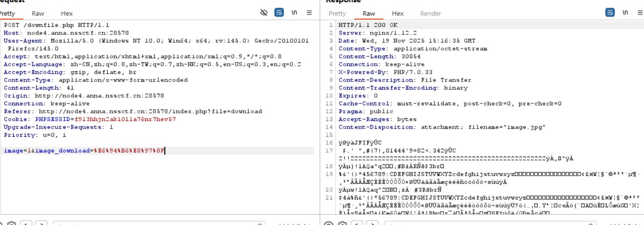Switch Request view to Hex tab
The height and width of the screenshot is (225, 644).
pyautogui.click(x=67, y=13)
